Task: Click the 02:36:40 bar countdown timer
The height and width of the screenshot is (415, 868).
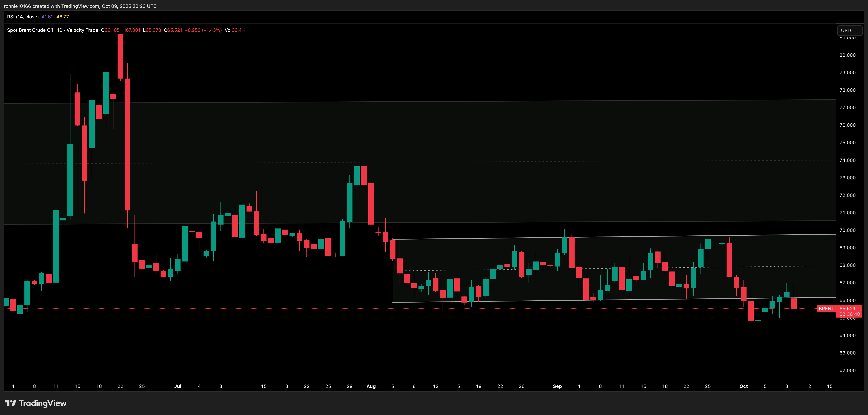Action: 849,314
